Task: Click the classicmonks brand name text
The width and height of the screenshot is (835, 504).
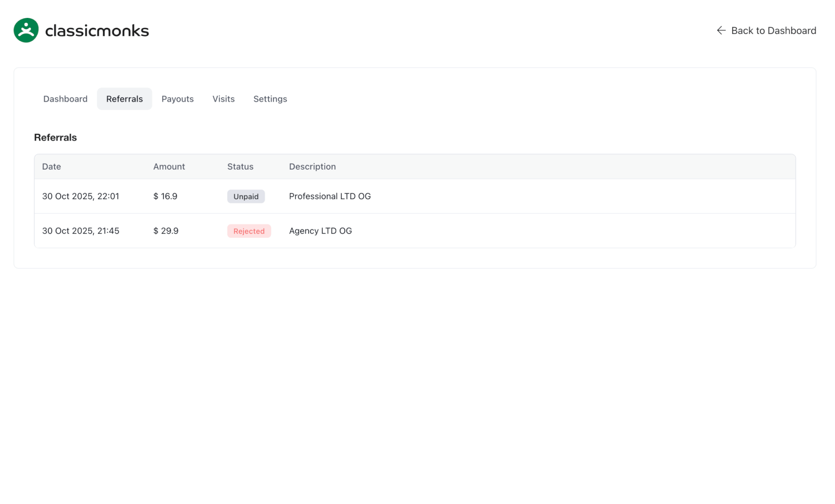Action: [97, 31]
